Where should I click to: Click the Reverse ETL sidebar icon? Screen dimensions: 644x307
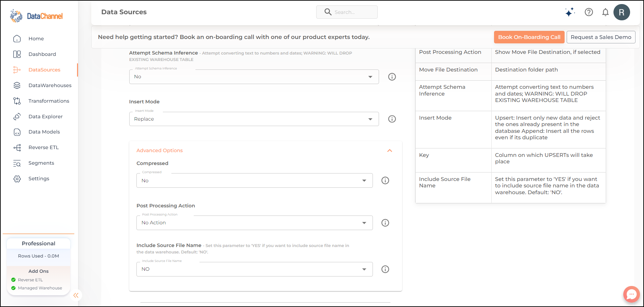point(17,148)
